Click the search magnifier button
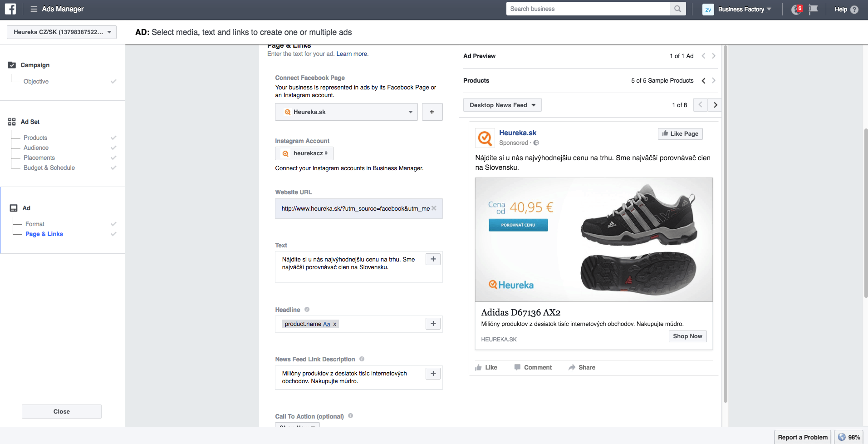The height and width of the screenshot is (444, 868). point(677,9)
